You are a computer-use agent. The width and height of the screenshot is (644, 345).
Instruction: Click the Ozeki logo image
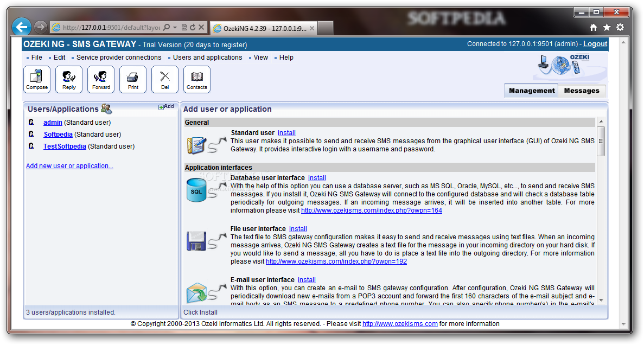(x=570, y=66)
